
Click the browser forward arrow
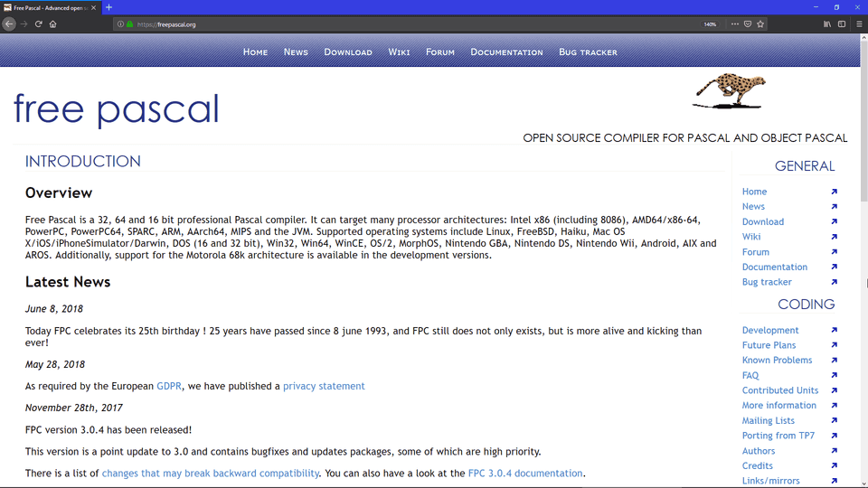pos(24,23)
